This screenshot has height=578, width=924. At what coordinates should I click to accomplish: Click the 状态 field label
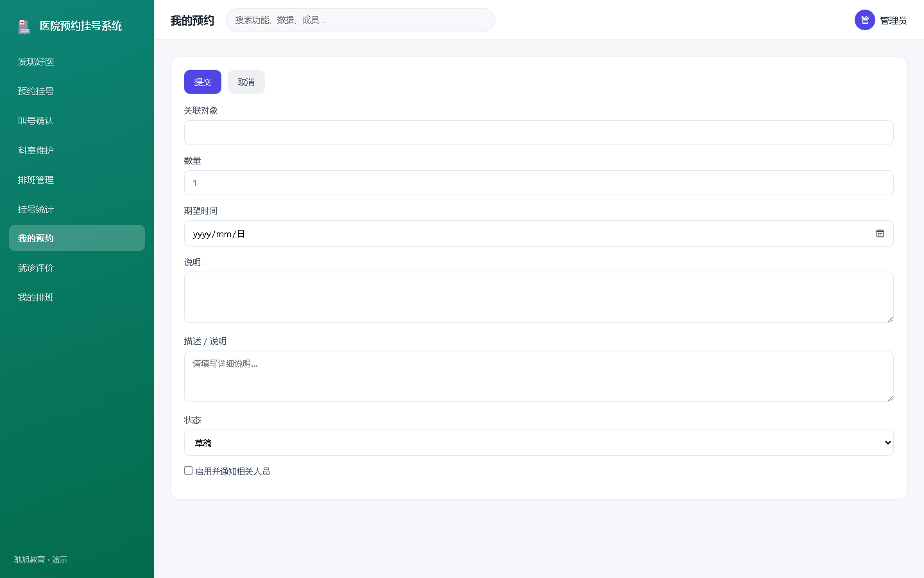point(193,420)
